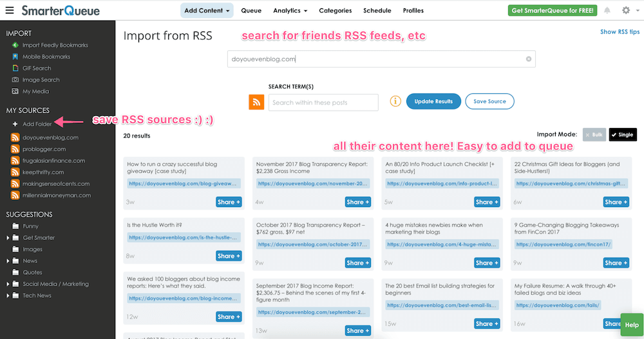Go to the Queue tab

click(x=251, y=11)
